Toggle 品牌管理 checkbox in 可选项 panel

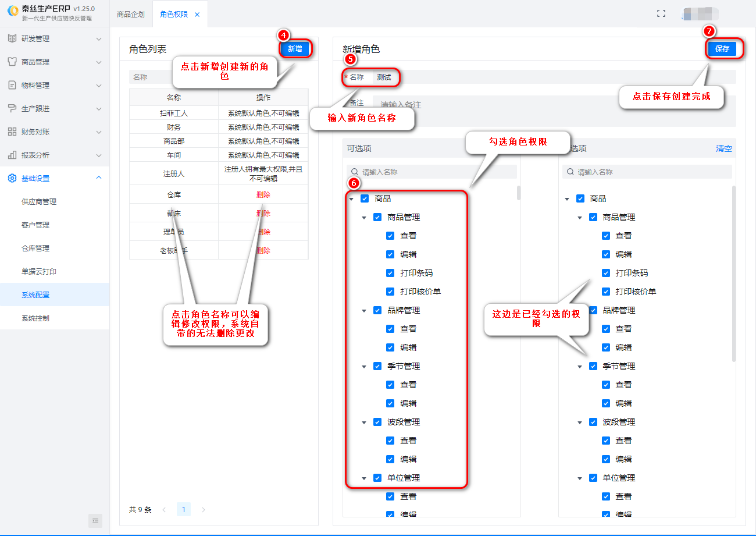(377, 310)
